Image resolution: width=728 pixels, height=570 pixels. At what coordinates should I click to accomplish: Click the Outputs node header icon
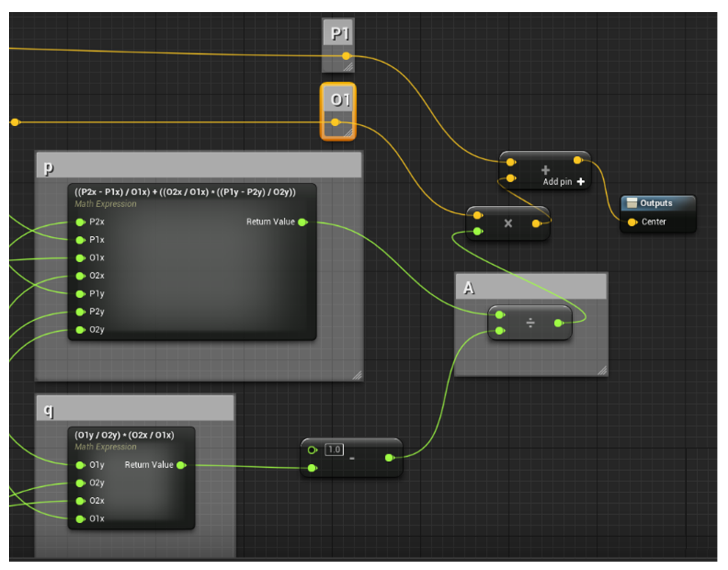pos(632,203)
